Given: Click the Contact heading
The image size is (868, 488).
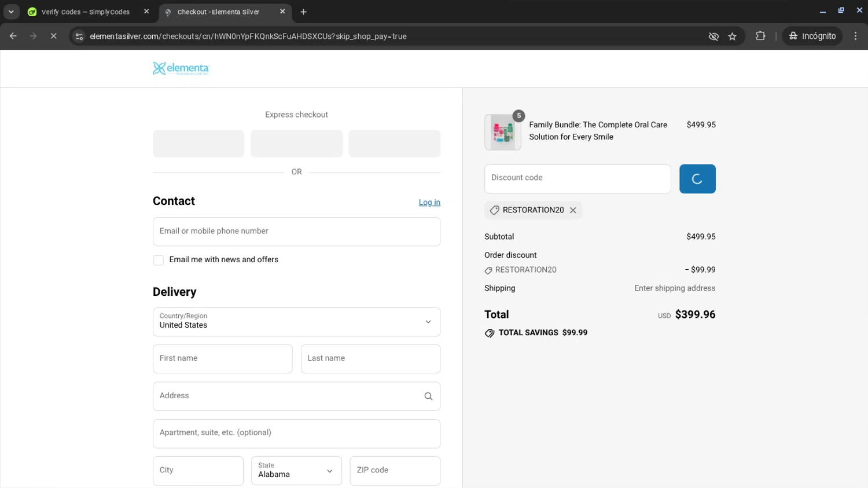Looking at the screenshot, I should (174, 201).
